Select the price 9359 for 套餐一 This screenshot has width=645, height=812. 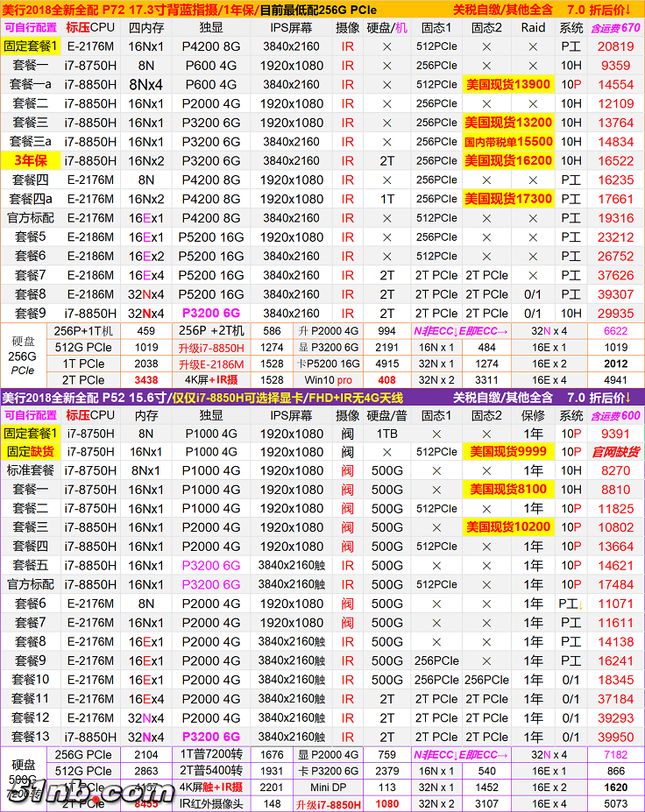click(x=615, y=66)
